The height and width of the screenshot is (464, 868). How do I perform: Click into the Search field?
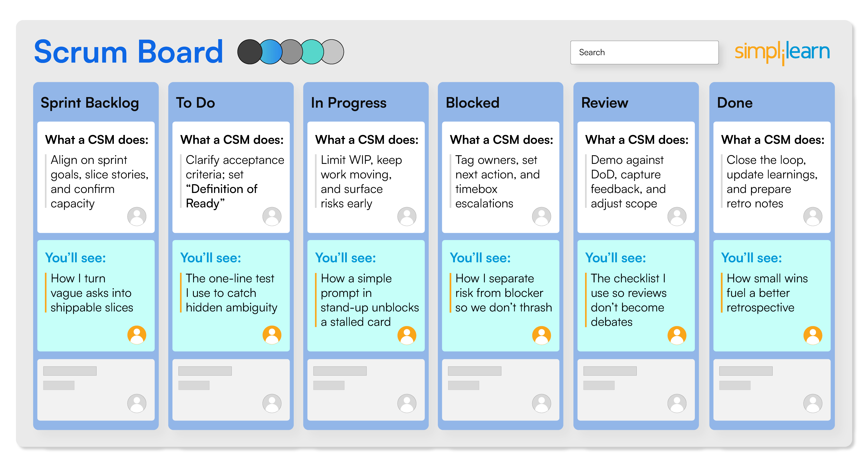(644, 52)
